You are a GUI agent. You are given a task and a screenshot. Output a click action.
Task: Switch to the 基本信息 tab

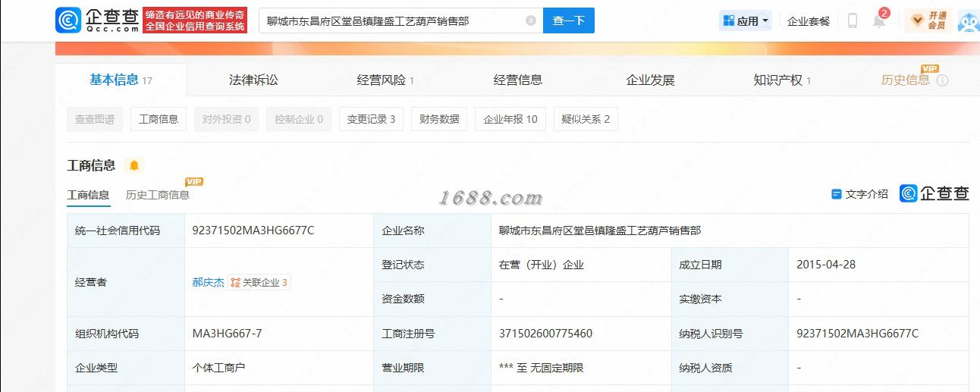pos(121,80)
